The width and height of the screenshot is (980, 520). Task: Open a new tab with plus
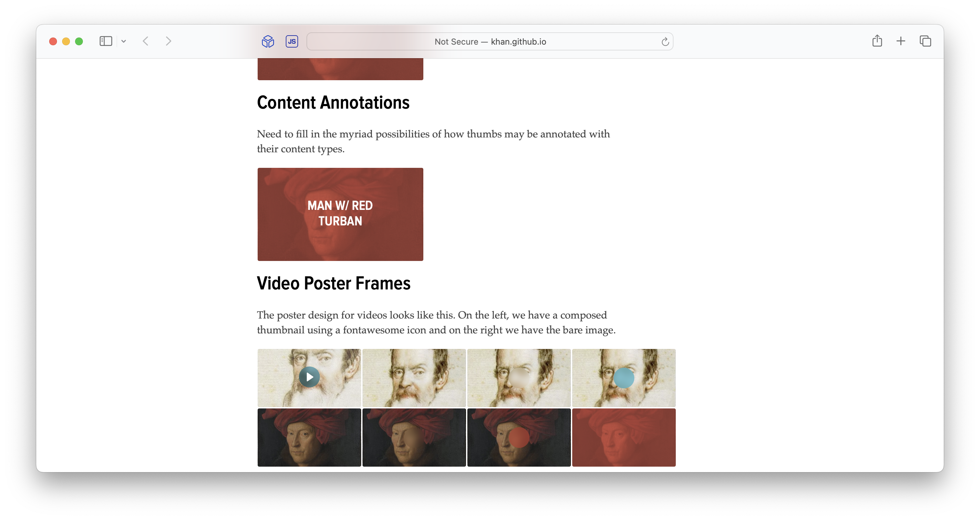pos(900,41)
